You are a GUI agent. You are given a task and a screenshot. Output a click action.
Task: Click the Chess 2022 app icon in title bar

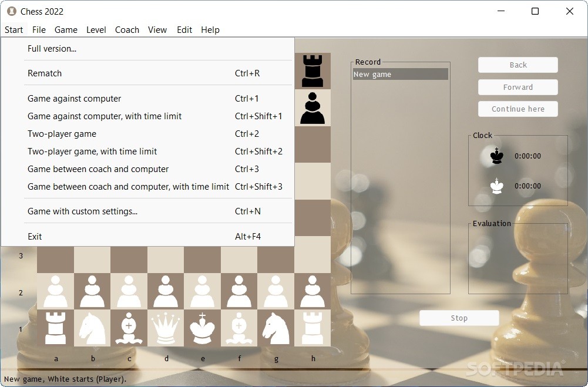pyautogui.click(x=12, y=11)
